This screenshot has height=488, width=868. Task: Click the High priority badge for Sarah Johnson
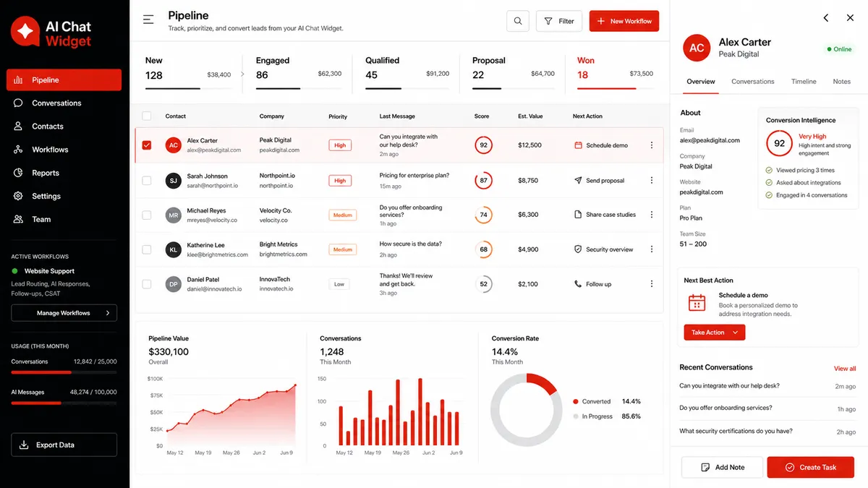pyautogui.click(x=340, y=181)
